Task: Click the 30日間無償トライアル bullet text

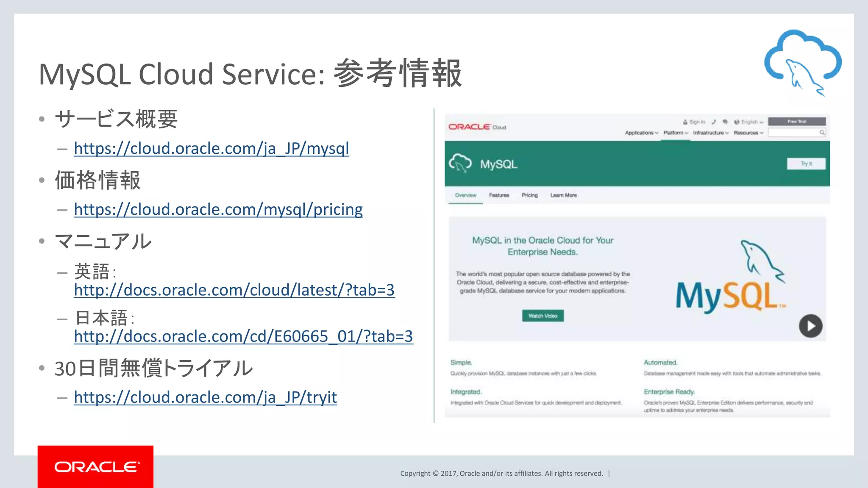Action: point(154,368)
